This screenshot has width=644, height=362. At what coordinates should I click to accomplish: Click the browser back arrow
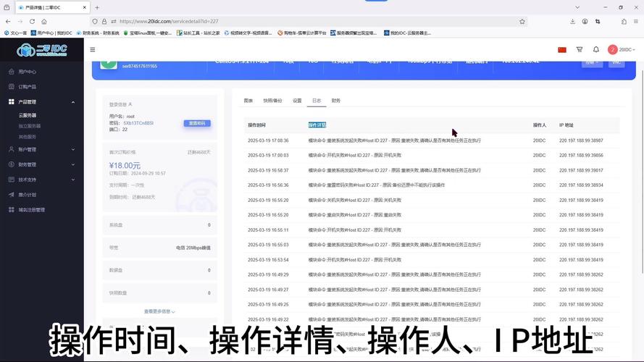pos(8,22)
